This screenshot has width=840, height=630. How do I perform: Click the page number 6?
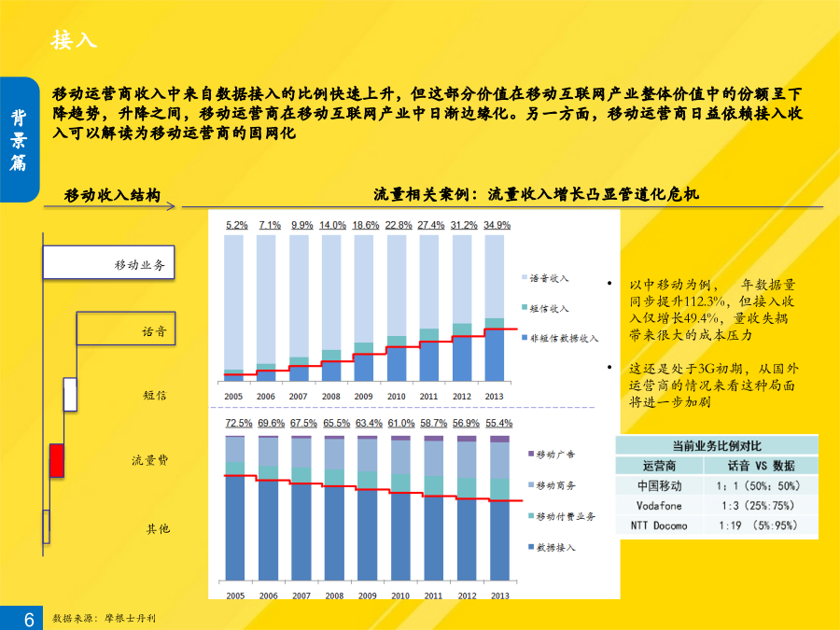30,620
